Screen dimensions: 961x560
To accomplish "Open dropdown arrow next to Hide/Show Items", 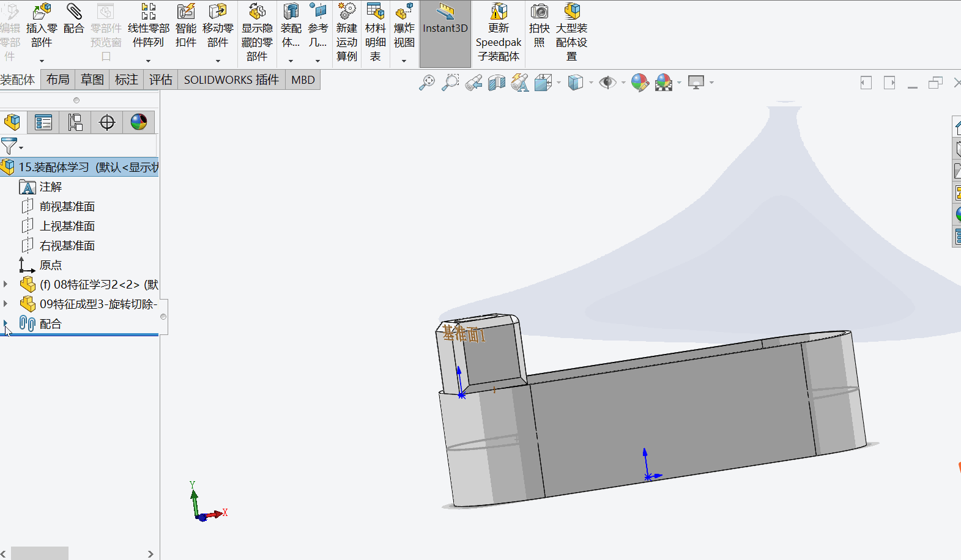I will tap(623, 83).
